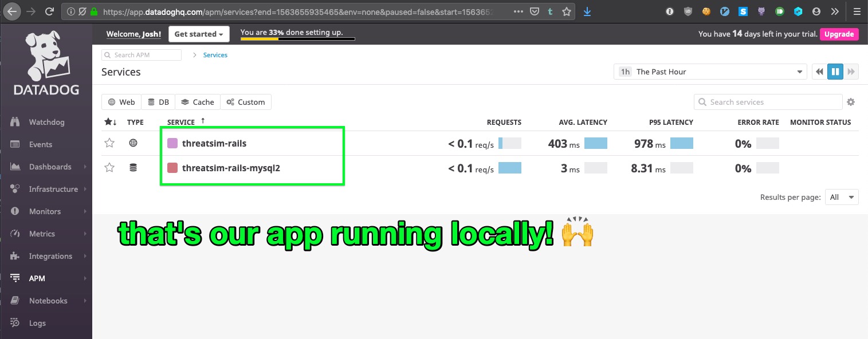Click the Datadog logo in the sidebar
The image size is (868, 339).
click(47, 64)
